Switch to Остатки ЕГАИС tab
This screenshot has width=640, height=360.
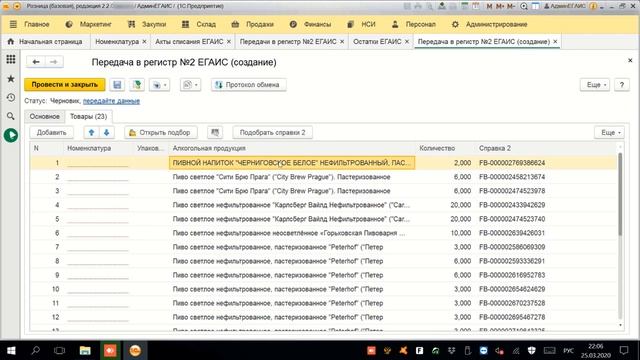click(377, 42)
